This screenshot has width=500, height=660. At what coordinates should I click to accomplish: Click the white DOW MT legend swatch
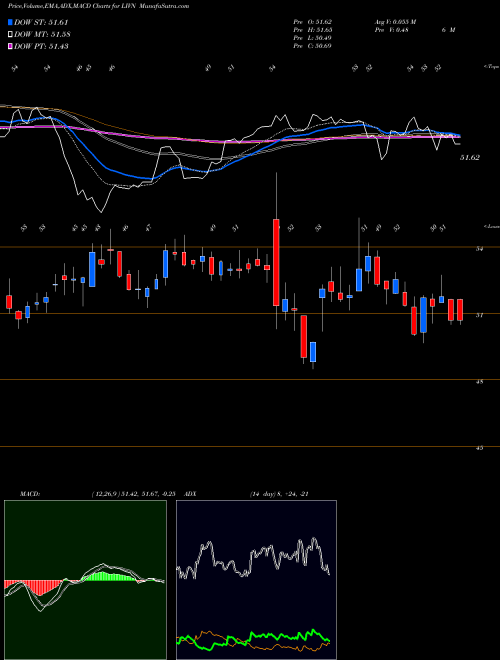pyautogui.click(x=11, y=35)
